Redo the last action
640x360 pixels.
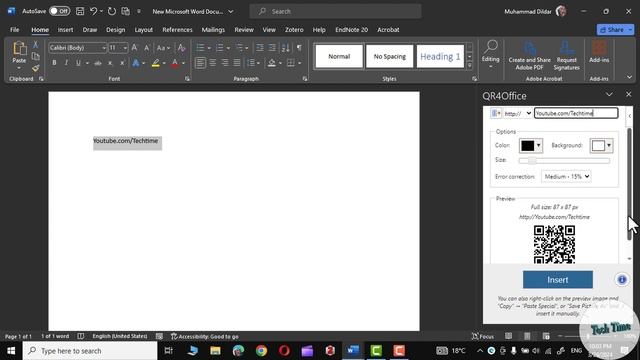(111, 11)
